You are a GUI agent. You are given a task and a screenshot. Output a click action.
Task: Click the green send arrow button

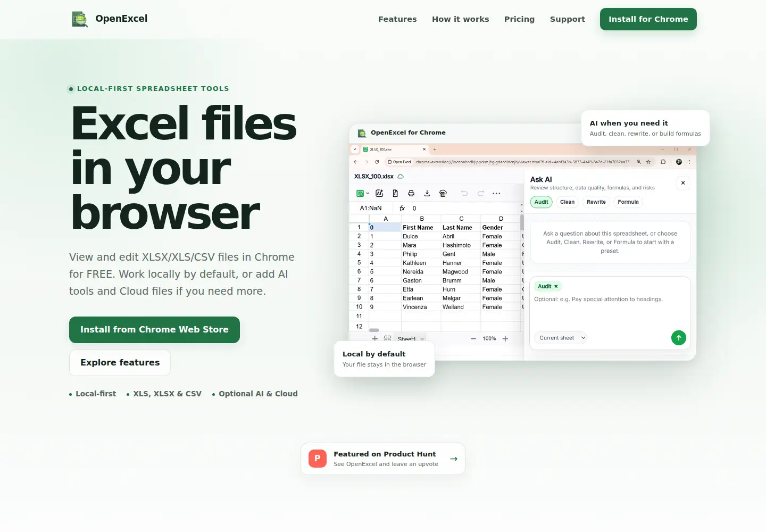[679, 338]
